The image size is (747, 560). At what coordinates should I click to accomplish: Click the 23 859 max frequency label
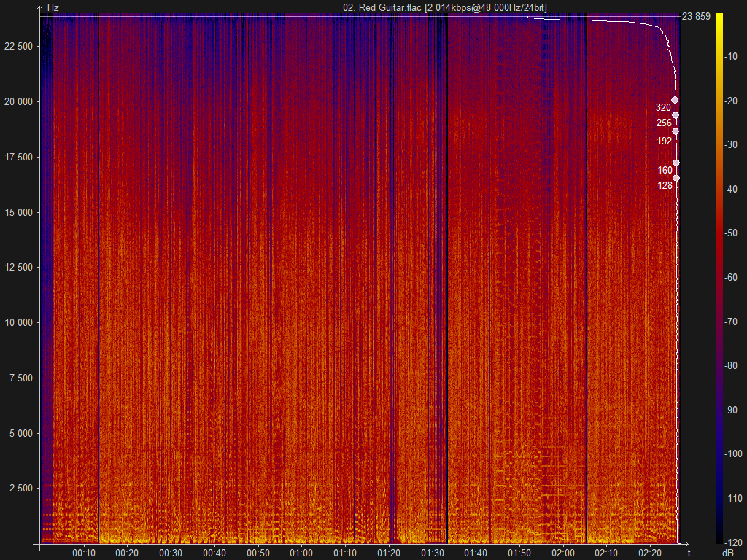click(696, 17)
